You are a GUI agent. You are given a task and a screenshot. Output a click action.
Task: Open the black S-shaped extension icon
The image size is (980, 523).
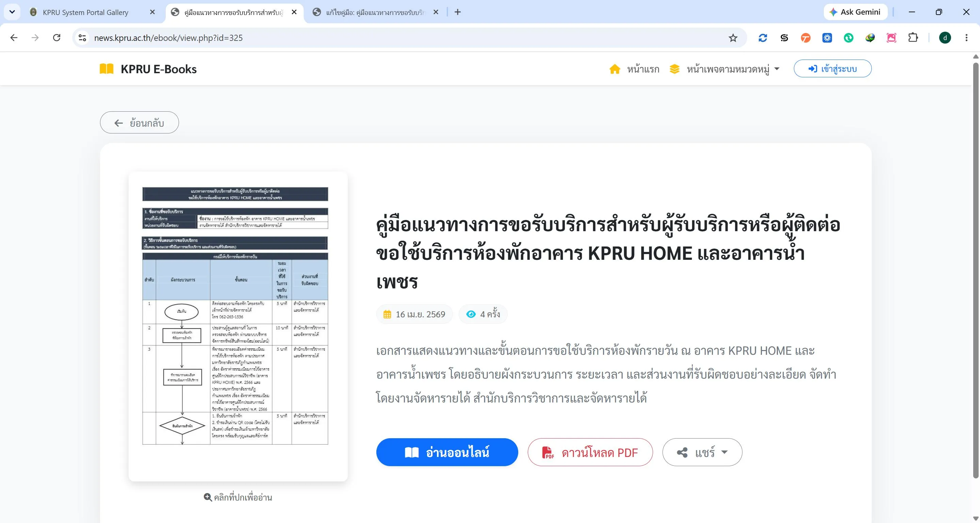click(784, 38)
